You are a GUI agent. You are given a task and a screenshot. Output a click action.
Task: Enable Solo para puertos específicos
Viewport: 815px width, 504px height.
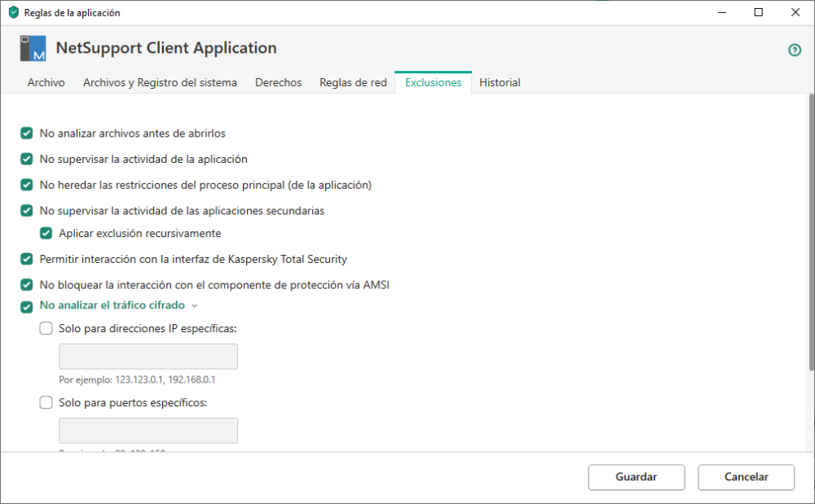[x=46, y=402]
